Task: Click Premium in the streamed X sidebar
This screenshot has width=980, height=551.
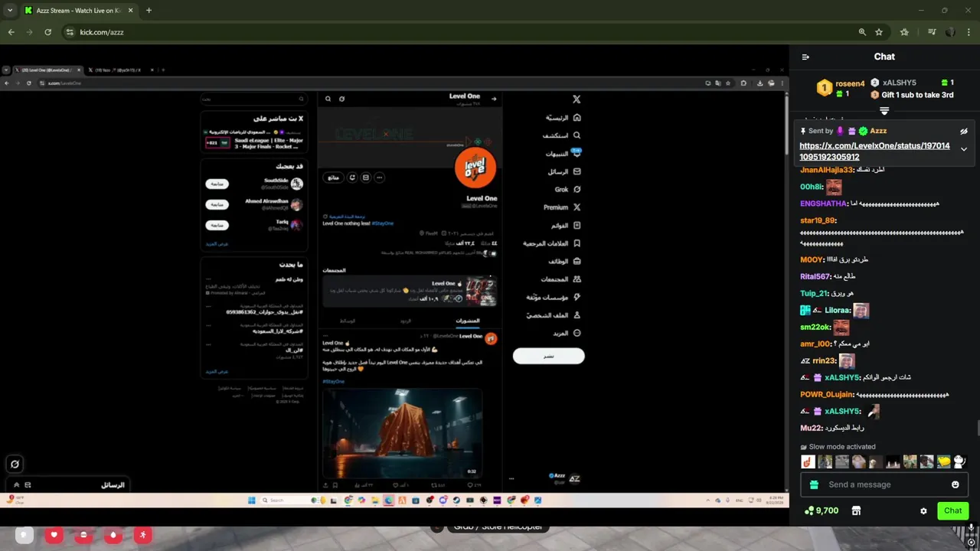Action: point(562,207)
